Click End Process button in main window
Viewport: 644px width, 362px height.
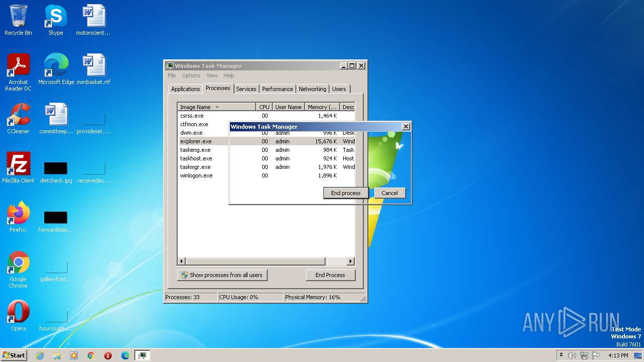(x=330, y=275)
